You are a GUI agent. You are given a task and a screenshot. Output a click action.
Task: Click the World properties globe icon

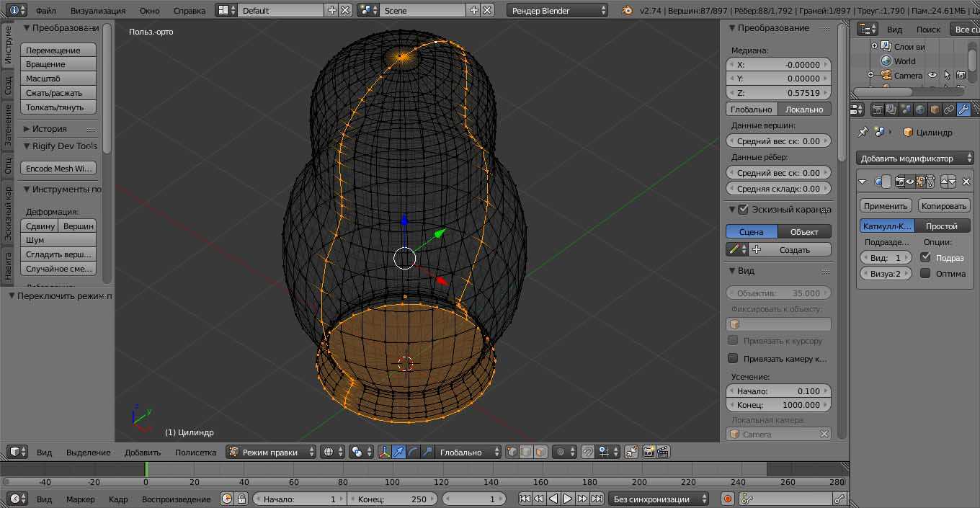click(x=920, y=110)
